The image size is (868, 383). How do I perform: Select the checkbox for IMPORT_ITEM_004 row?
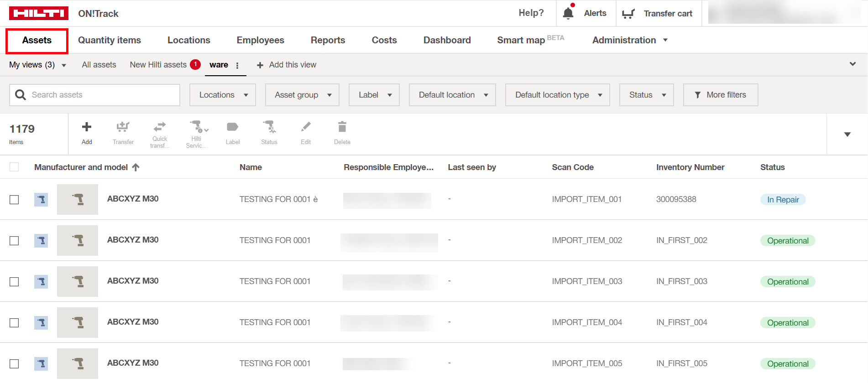pyautogui.click(x=14, y=323)
